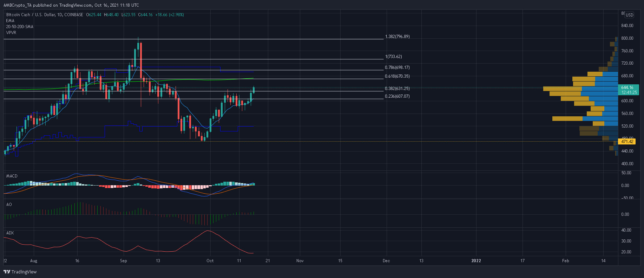Viewport: 644px width, 278px height.
Task: Click the C644.16 close value in header
Action: click(145, 15)
